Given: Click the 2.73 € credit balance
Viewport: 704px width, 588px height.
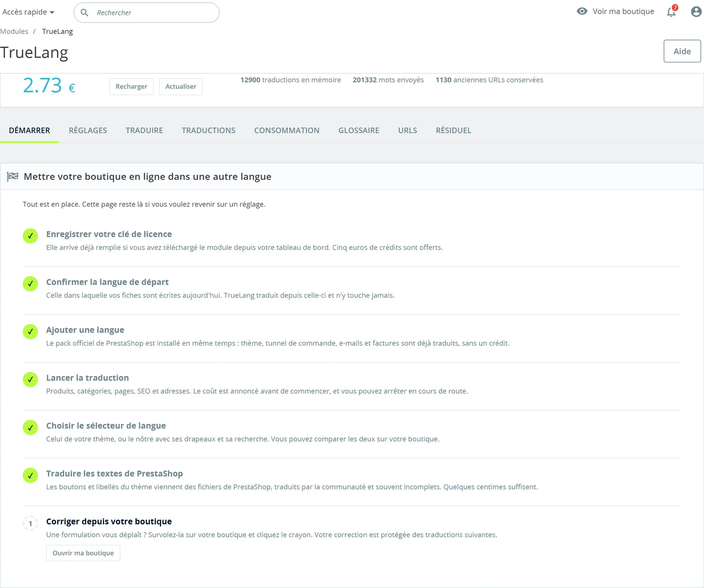Looking at the screenshot, I should pos(49,85).
